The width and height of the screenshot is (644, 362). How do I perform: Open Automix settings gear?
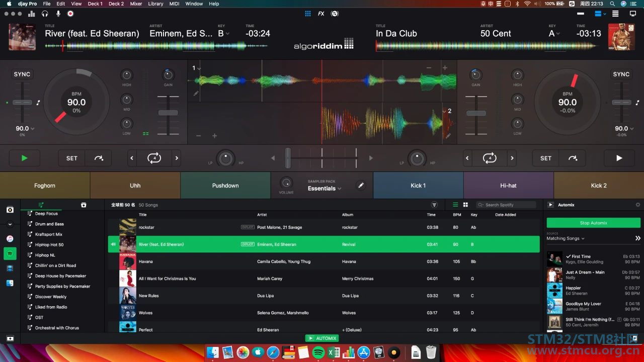(638, 205)
